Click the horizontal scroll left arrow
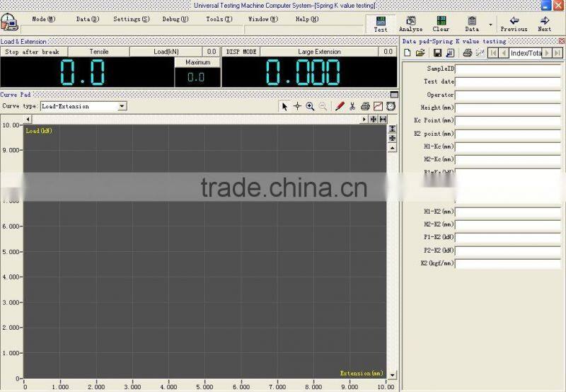This screenshot has width=566, height=392. [x=28, y=119]
